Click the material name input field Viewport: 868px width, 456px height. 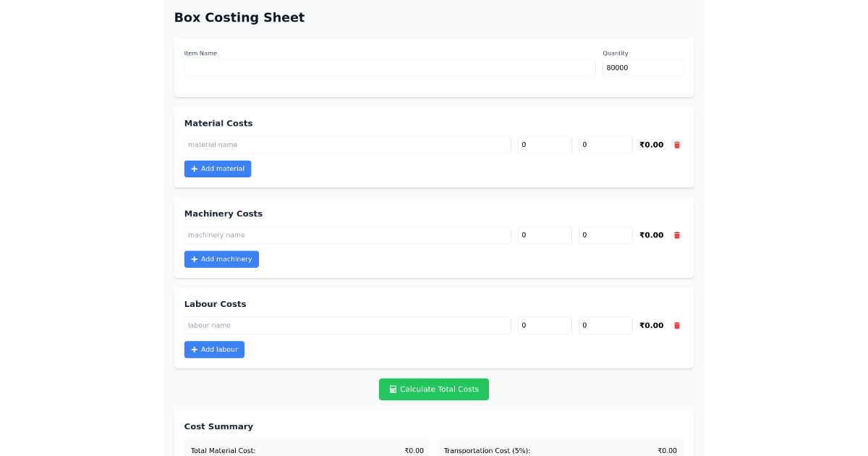tap(347, 145)
